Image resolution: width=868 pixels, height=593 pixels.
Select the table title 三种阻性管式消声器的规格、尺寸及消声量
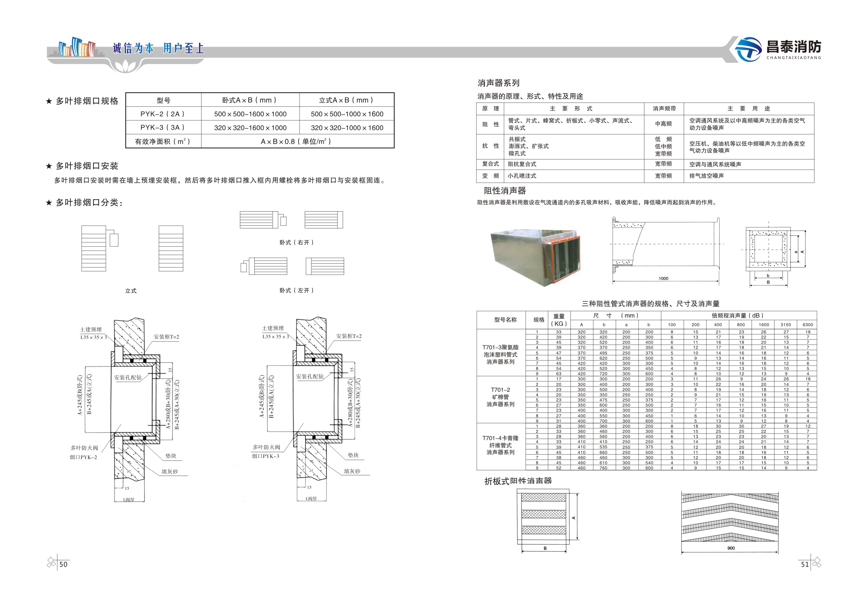point(651,304)
